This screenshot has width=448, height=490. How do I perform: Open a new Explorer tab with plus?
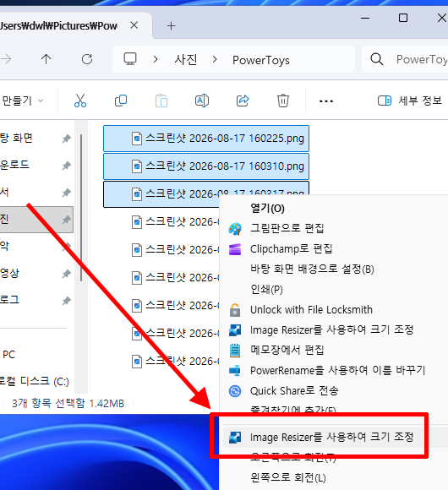[172, 25]
